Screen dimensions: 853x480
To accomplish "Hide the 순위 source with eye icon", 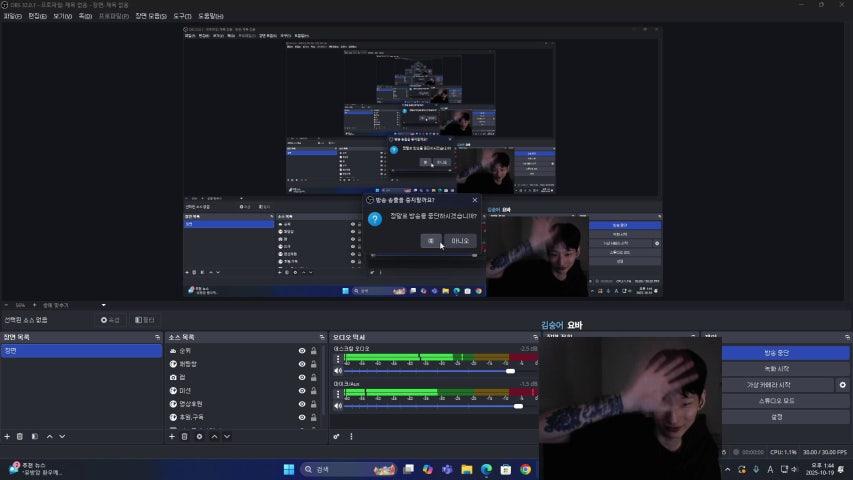I will (x=301, y=351).
